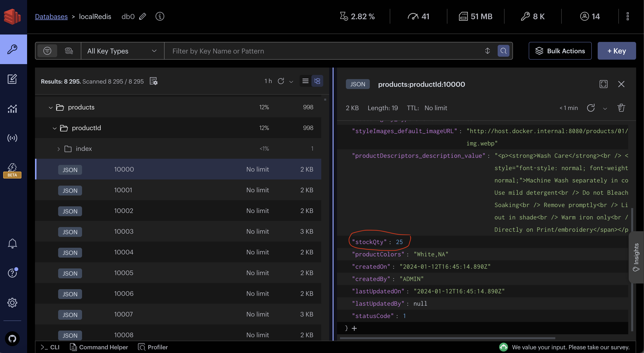Switch to tree view of keys

pyautogui.click(x=317, y=81)
